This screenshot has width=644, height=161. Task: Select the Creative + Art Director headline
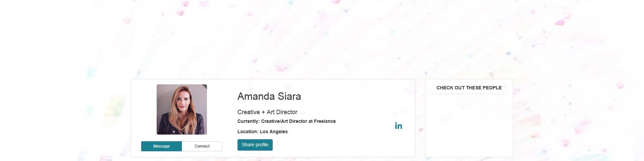(x=267, y=112)
